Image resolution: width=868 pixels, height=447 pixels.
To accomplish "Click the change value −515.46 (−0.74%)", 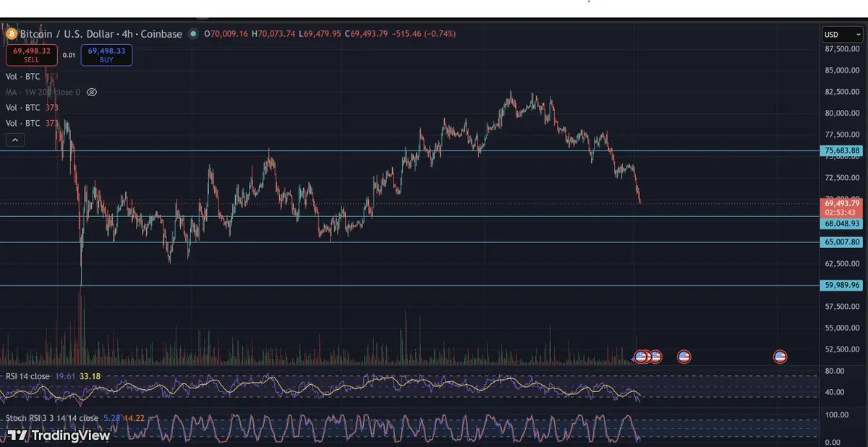I will coord(424,34).
